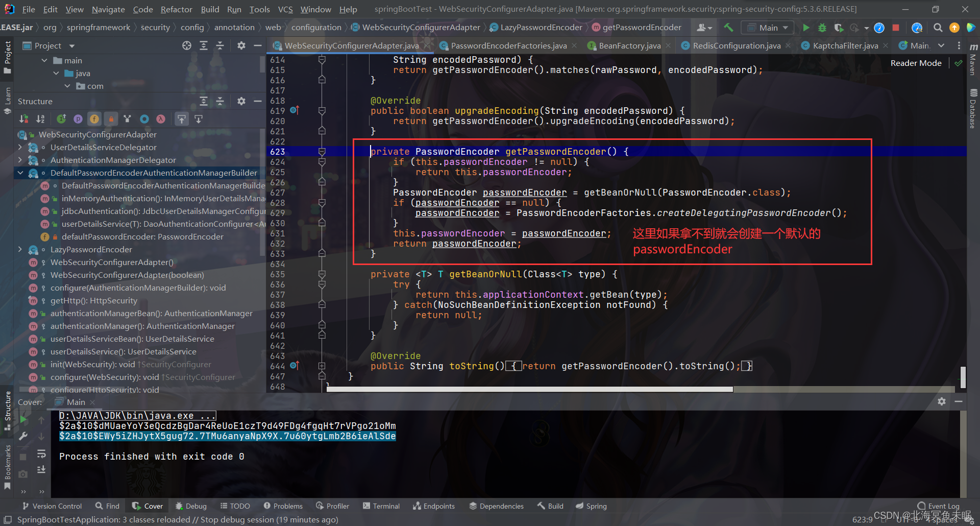Open the code-with-me user icon menu
Viewport: 980px width, 526px height.
coord(704,28)
